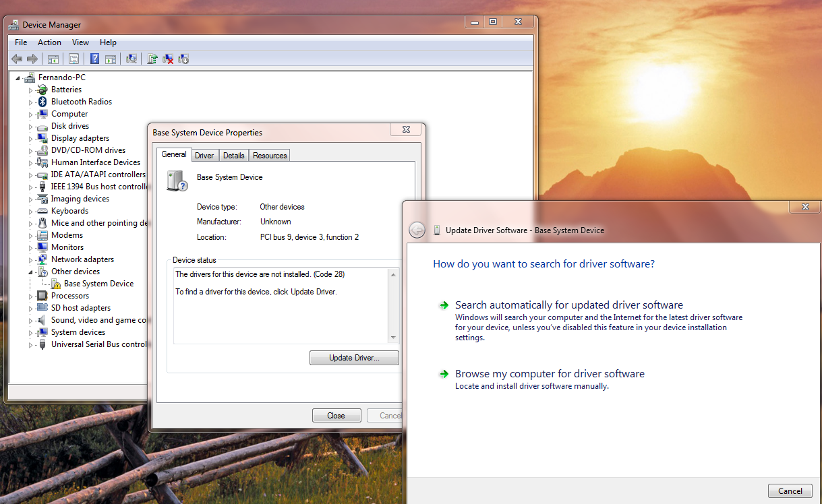Click the Properties toolbar icon
The image size is (822, 504).
73,59
